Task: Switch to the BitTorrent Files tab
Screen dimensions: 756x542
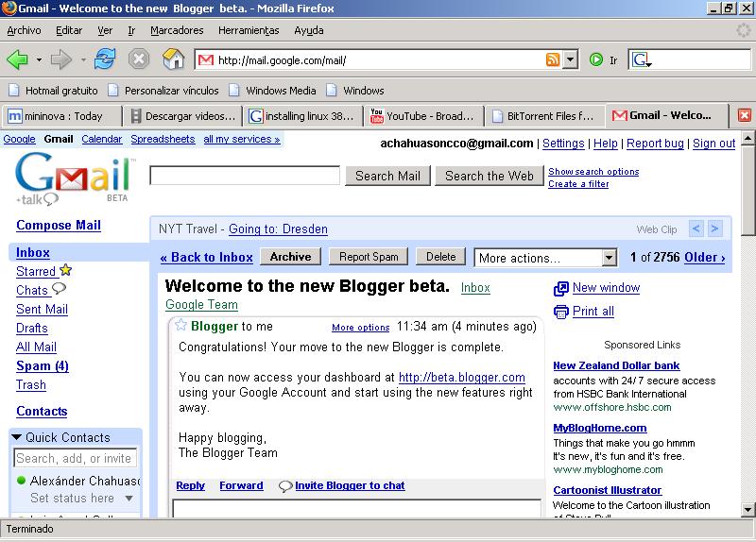Action: click(x=544, y=116)
